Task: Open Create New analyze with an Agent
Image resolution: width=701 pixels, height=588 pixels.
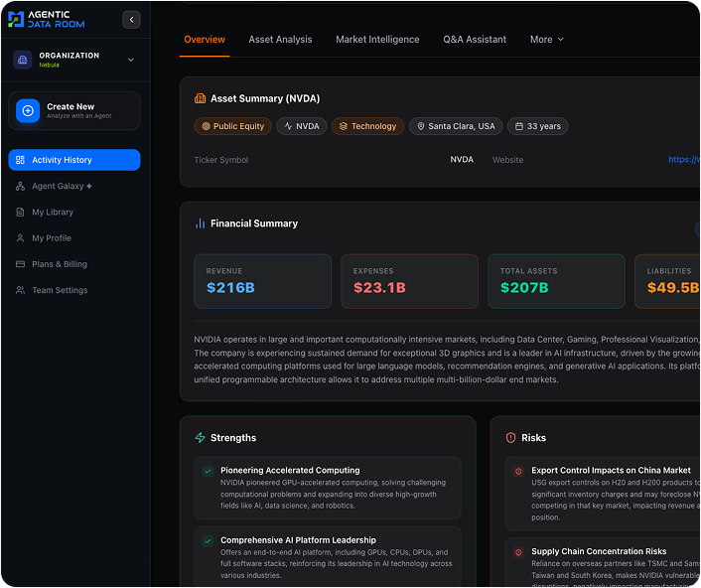Action: [74, 111]
